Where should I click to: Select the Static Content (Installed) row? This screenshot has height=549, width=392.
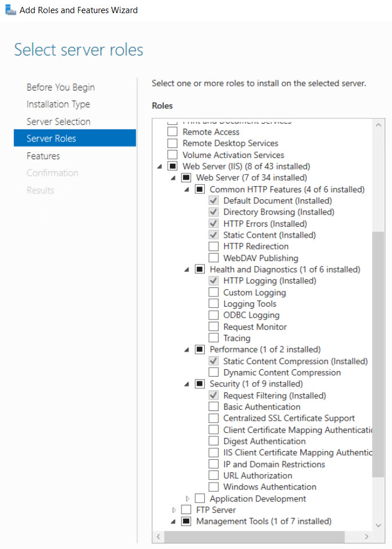(x=270, y=235)
